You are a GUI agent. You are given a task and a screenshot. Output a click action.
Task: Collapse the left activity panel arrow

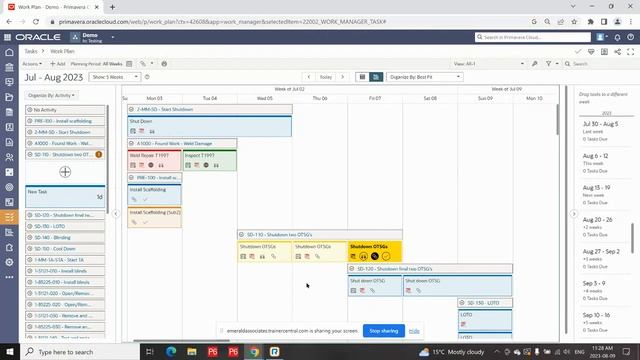(116, 213)
